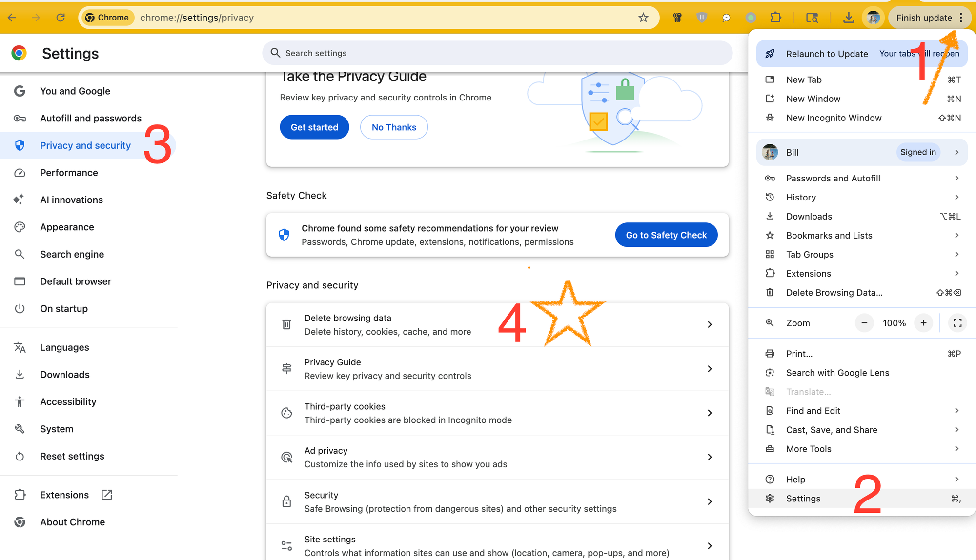Open the Delete browsing data row
This screenshot has height=560, width=976.
(x=497, y=325)
